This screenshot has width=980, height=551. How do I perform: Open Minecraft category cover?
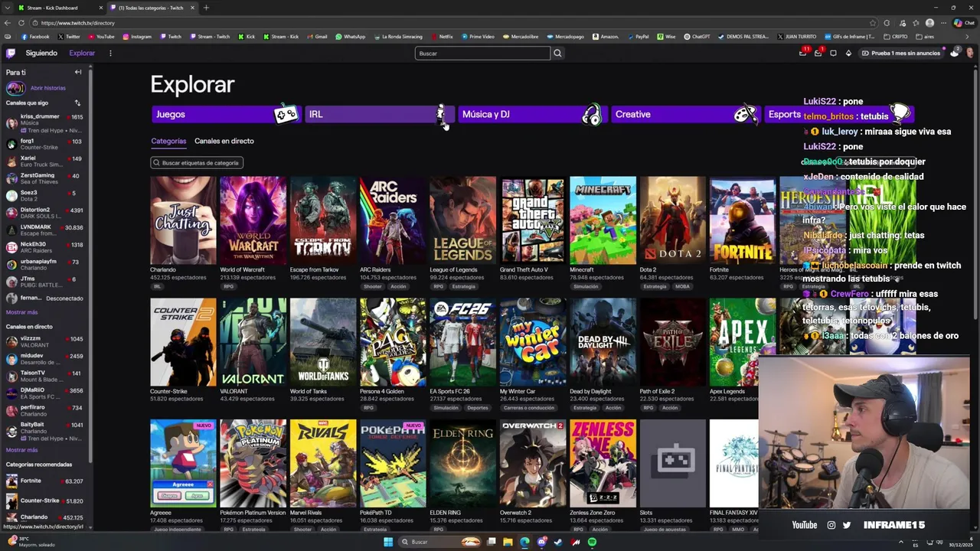click(603, 220)
